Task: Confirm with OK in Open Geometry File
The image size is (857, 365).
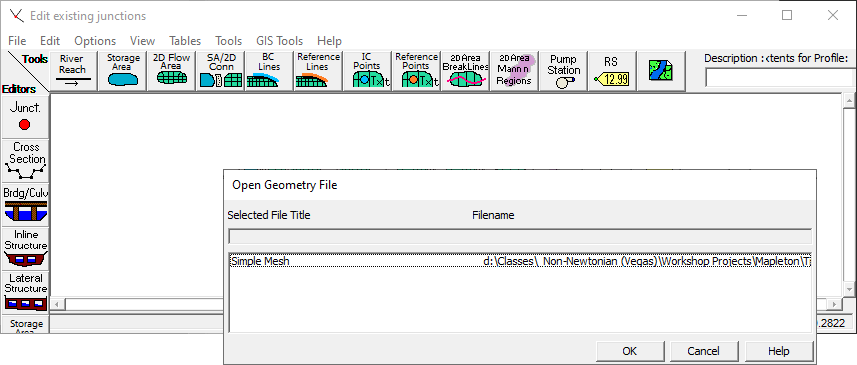Action: (x=630, y=351)
